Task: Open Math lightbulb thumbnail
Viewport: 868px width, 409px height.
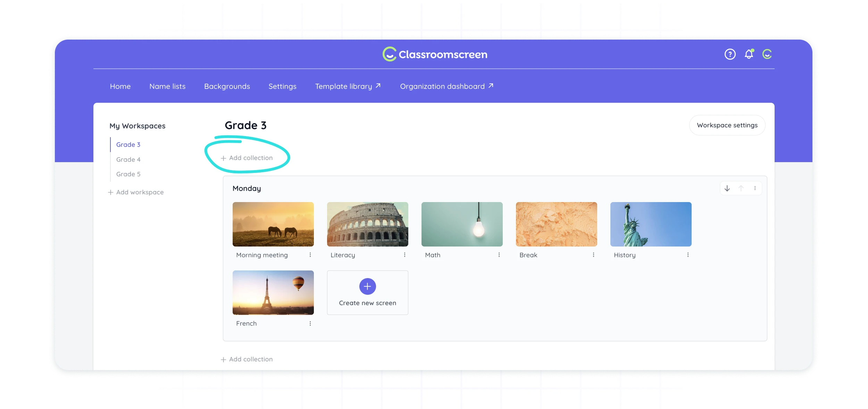Action: click(x=462, y=224)
